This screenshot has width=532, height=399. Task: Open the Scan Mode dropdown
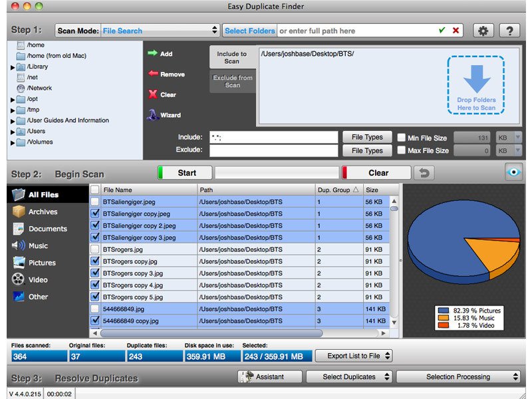point(160,31)
